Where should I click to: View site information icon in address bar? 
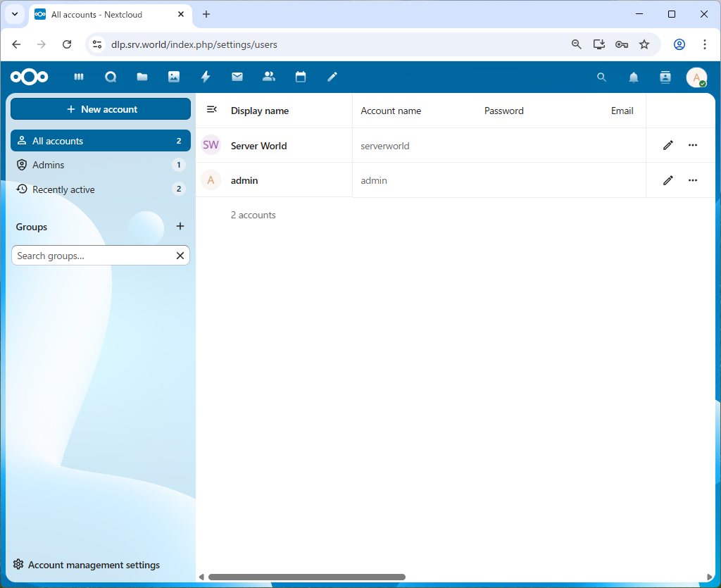coord(97,44)
